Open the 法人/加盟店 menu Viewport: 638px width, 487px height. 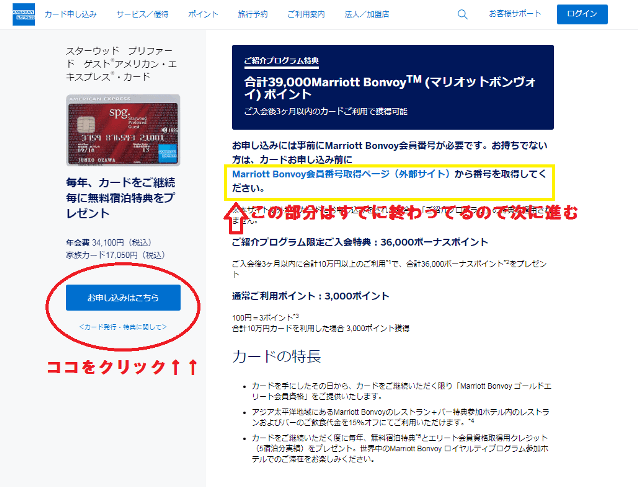[367, 14]
